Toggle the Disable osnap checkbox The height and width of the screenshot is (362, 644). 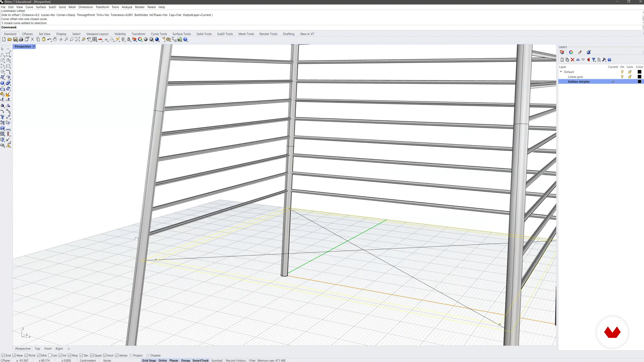(148, 355)
